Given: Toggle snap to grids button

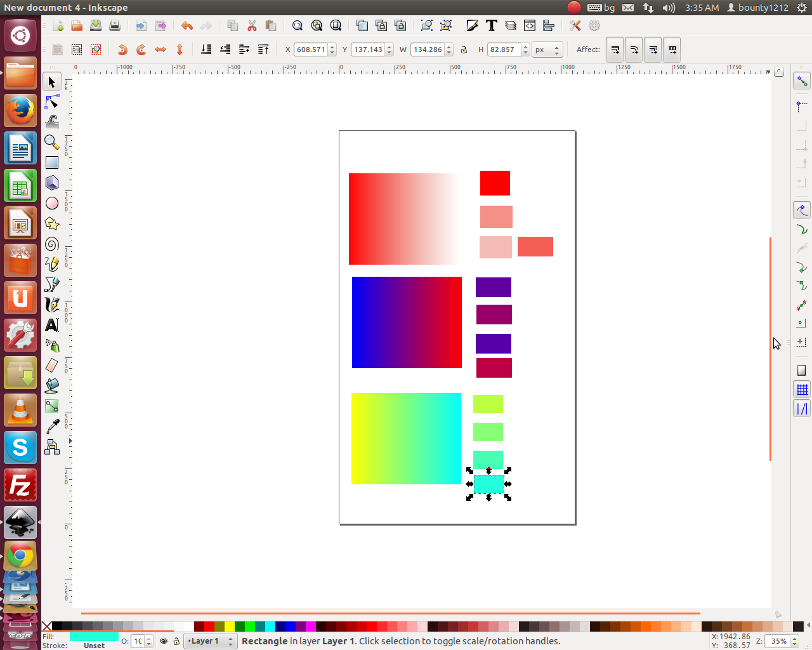Looking at the screenshot, I should click(x=802, y=389).
